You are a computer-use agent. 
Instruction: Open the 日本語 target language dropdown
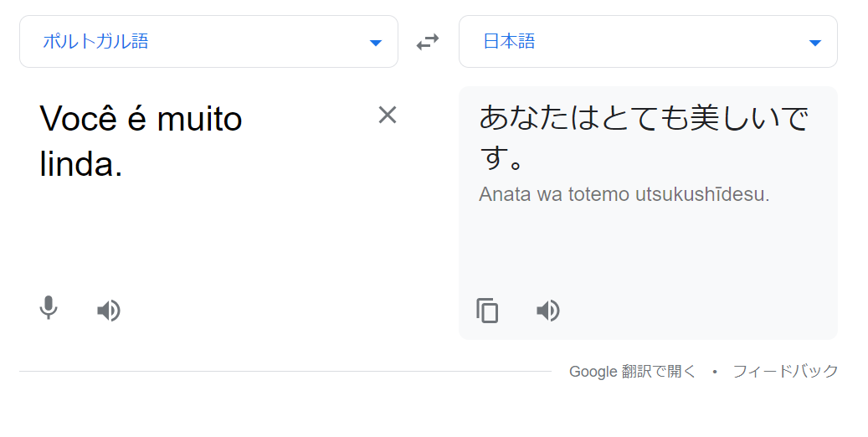click(x=648, y=42)
